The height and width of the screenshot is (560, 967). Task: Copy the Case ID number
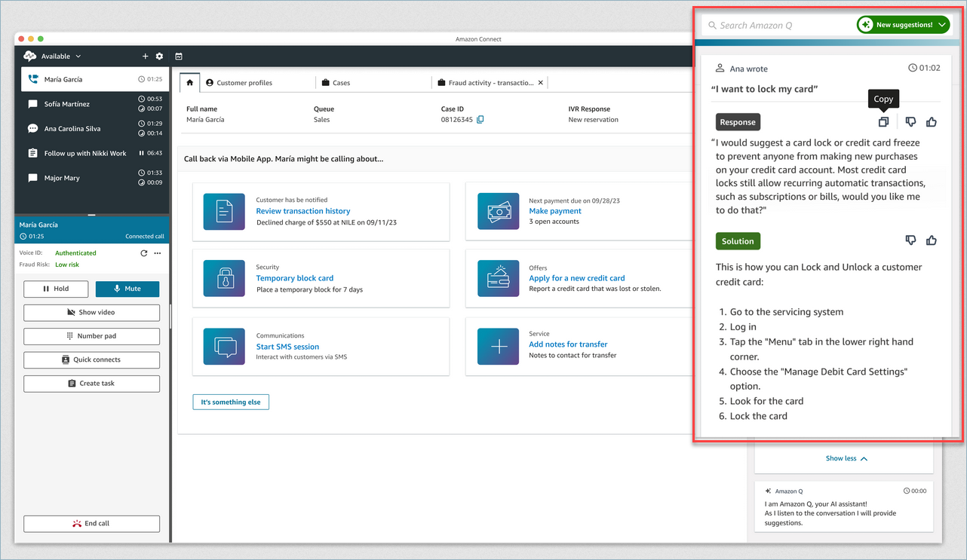480,120
